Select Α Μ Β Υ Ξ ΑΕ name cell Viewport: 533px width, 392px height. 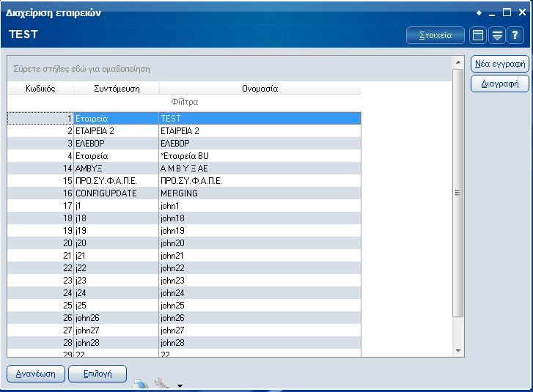260,169
